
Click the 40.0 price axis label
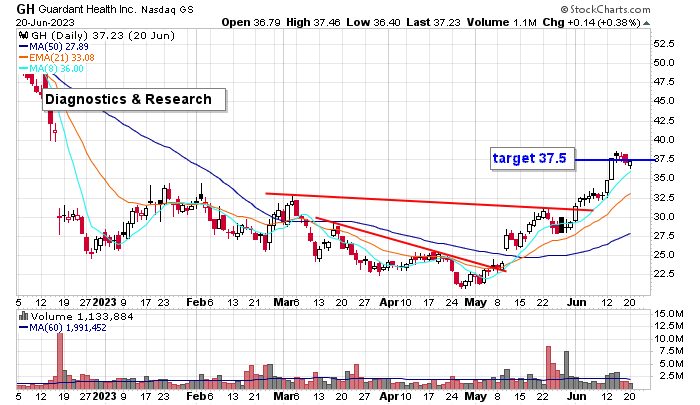(663, 140)
